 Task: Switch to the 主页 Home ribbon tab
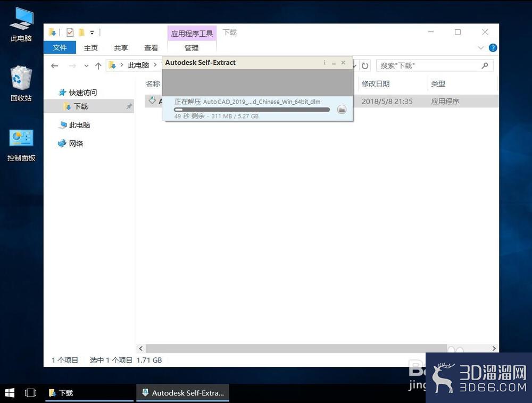pyautogui.click(x=90, y=48)
